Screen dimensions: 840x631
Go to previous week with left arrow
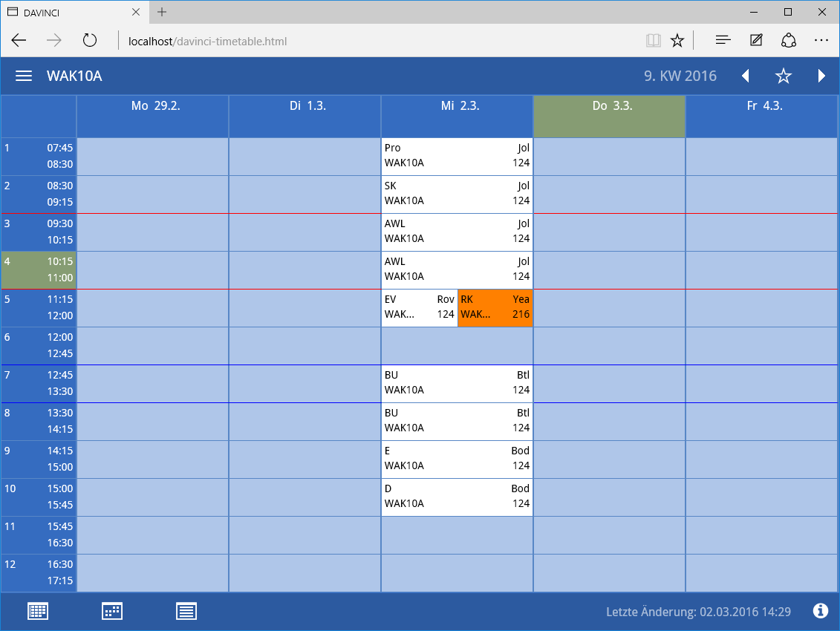746,76
